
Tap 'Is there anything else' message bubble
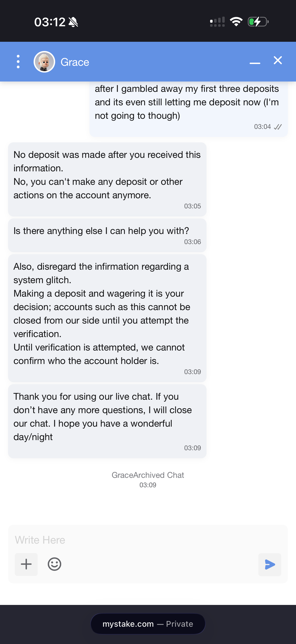(107, 235)
